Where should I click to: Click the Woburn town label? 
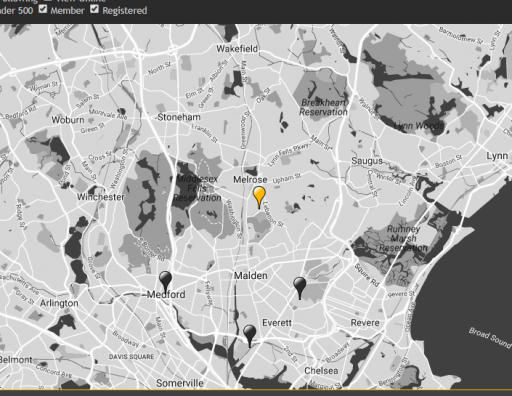tap(68, 120)
